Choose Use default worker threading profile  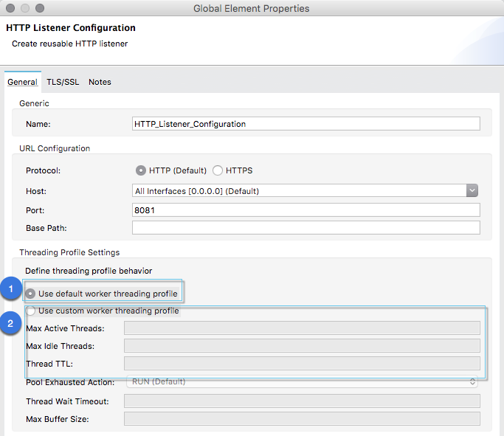click(31, 294)
